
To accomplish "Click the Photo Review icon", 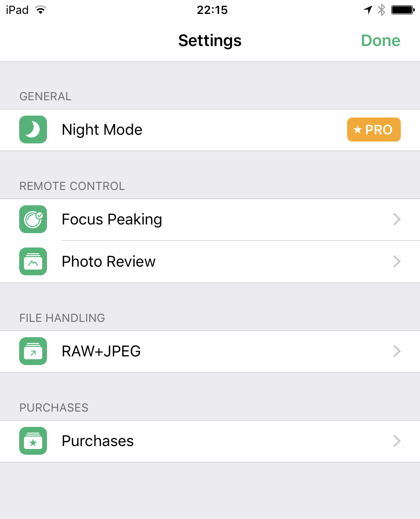I will pos(33,261).
